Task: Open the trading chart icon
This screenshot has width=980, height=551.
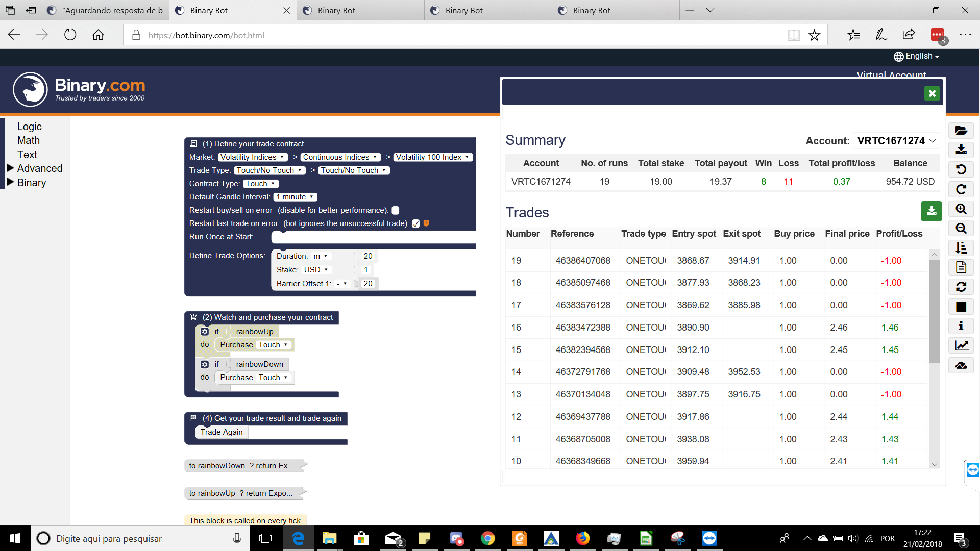Action: [962, 345]
